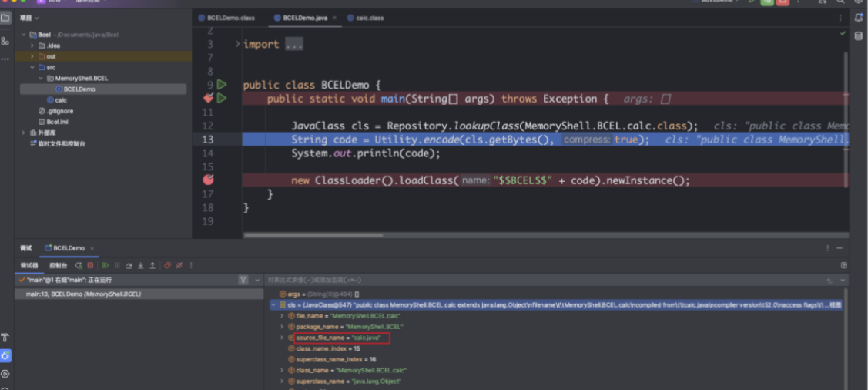This screenshot has height=390, width=868.
Task: Expand the source_file_name variable
Action: (282, 338)
